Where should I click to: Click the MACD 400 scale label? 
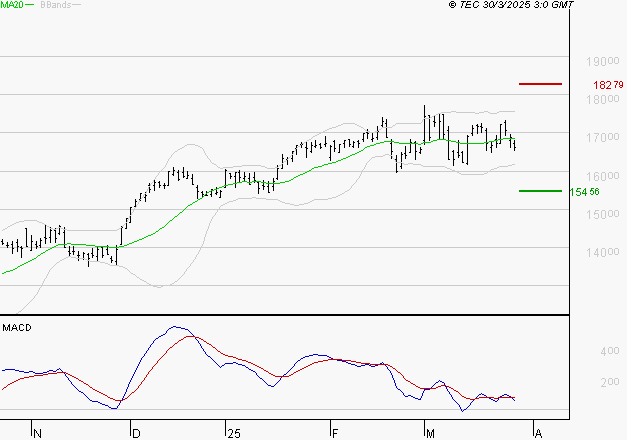pyautogui.click(x=610, y=351)
